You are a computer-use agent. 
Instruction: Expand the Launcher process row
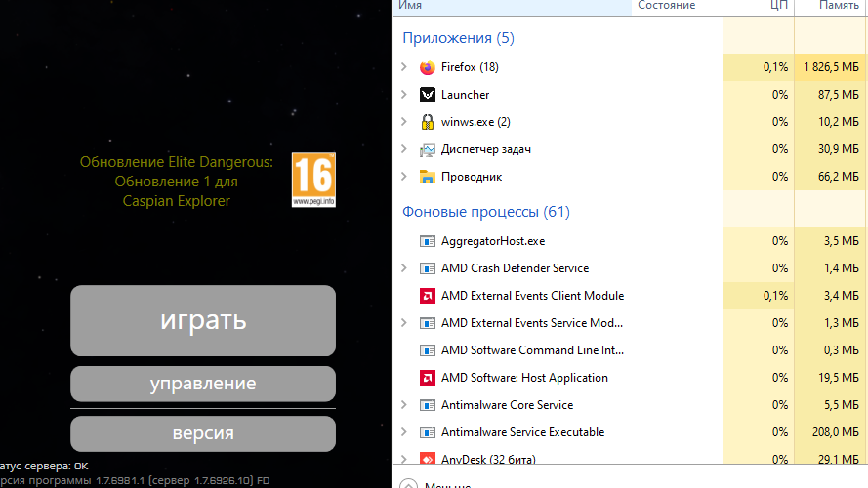coord(404,94)
